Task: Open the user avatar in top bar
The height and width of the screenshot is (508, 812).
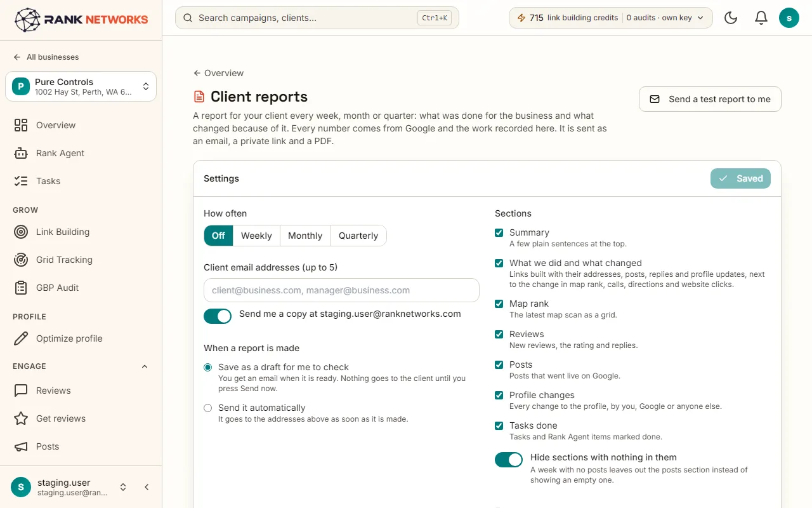Action: [x=789, y=18]
